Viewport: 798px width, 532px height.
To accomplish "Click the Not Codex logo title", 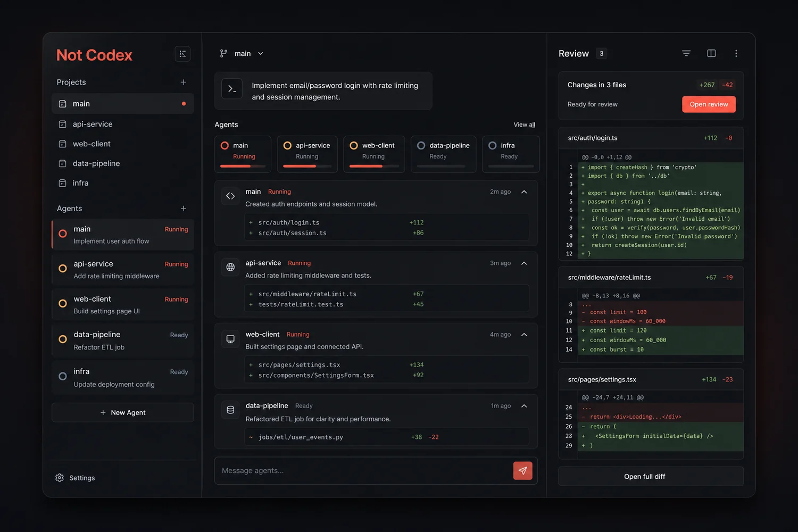I will click(94, 55).
